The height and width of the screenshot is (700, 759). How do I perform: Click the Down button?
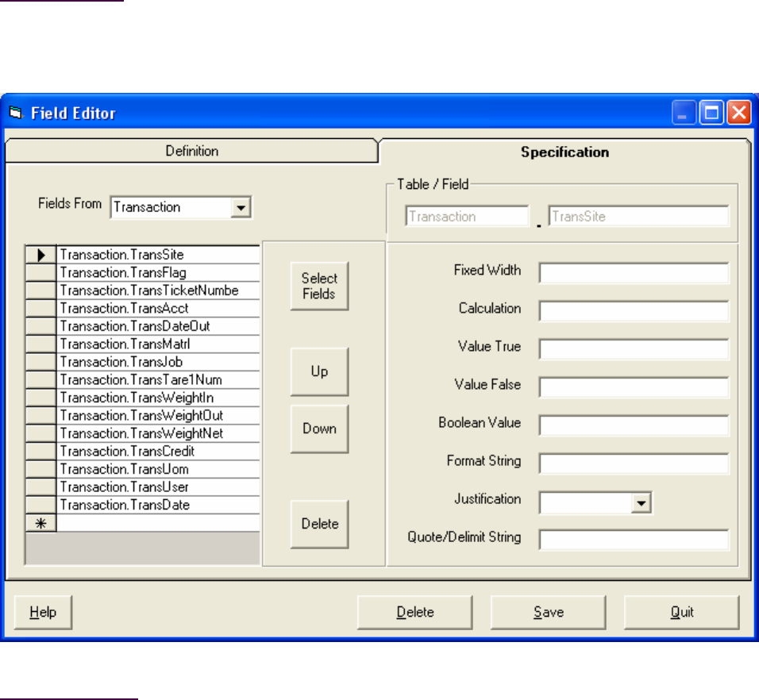click(319, 429)
